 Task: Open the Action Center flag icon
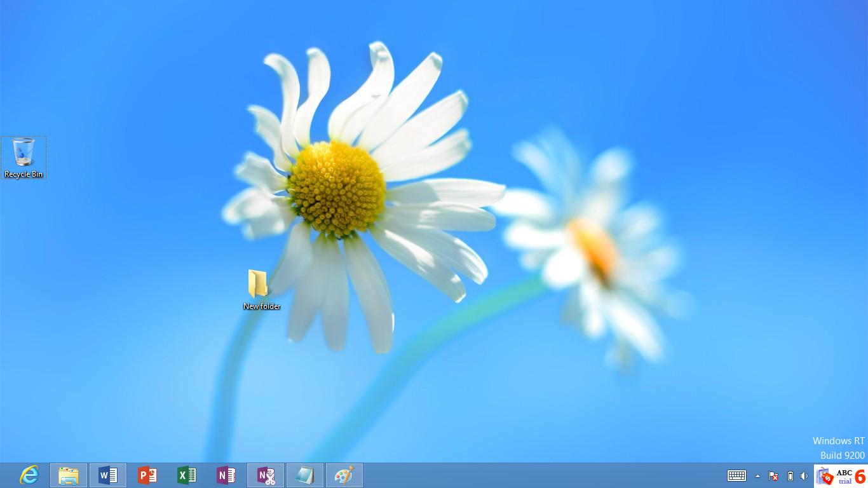(773, 476)
